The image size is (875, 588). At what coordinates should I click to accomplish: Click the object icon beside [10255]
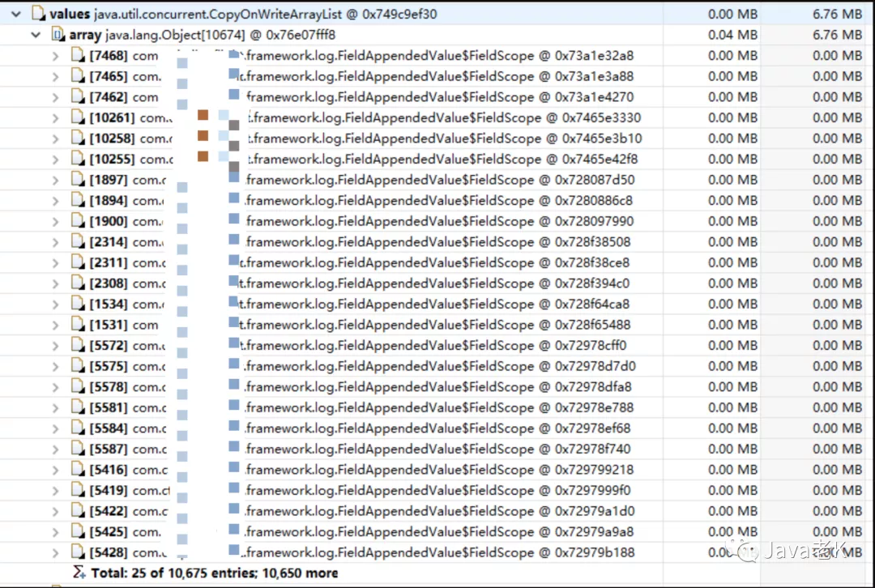click(78, 159)
